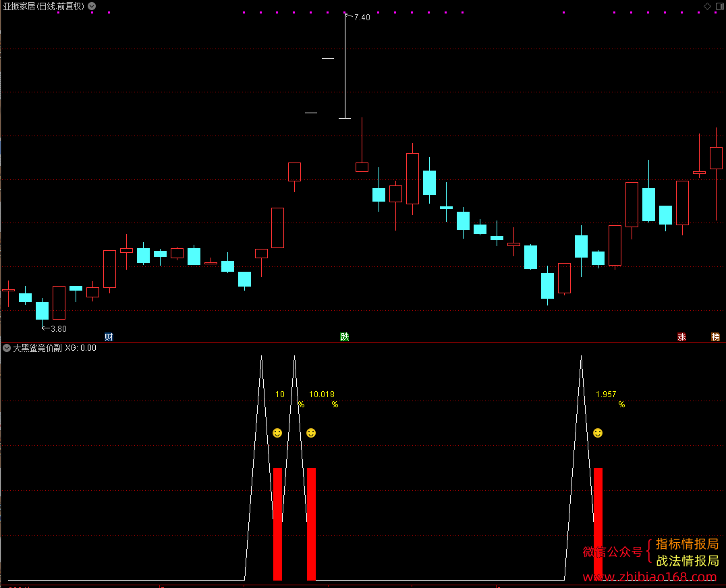
Task: Click the yellow 10.018 signal value
Action: (x=322, y=394)
